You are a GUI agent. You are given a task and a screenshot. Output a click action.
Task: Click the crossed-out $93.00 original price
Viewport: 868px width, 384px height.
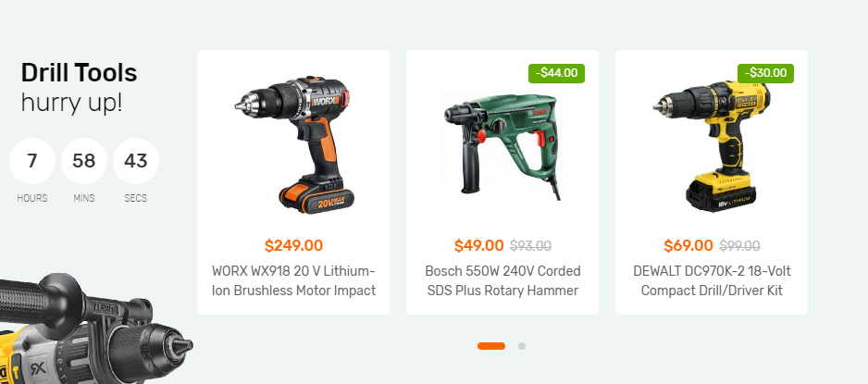530,246
